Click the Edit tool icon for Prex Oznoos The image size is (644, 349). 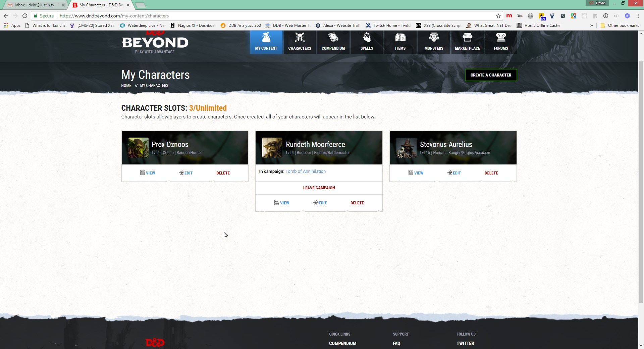tap(181, 172)
